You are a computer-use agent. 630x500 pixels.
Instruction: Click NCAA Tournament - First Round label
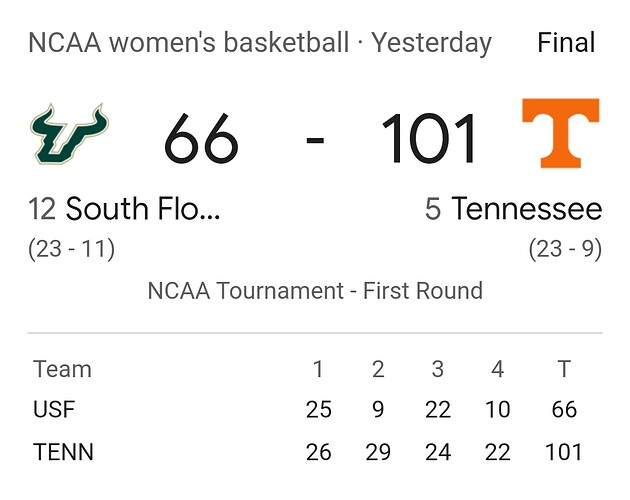[315, 291]
